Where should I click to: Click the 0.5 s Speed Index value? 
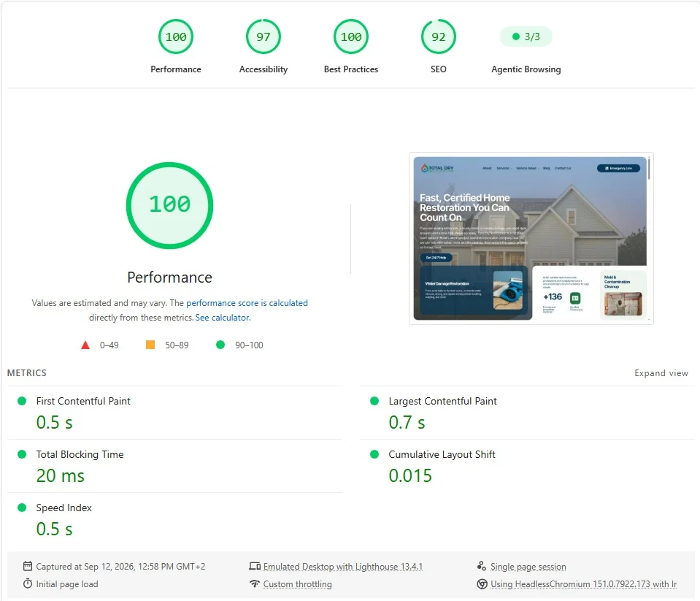point(54,529)
